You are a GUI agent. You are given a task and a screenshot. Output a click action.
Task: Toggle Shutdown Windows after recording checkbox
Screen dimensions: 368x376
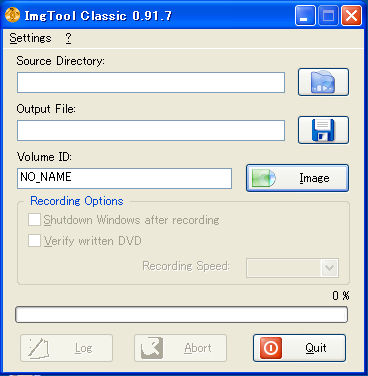pyautogui.click(x=34, y=220)
